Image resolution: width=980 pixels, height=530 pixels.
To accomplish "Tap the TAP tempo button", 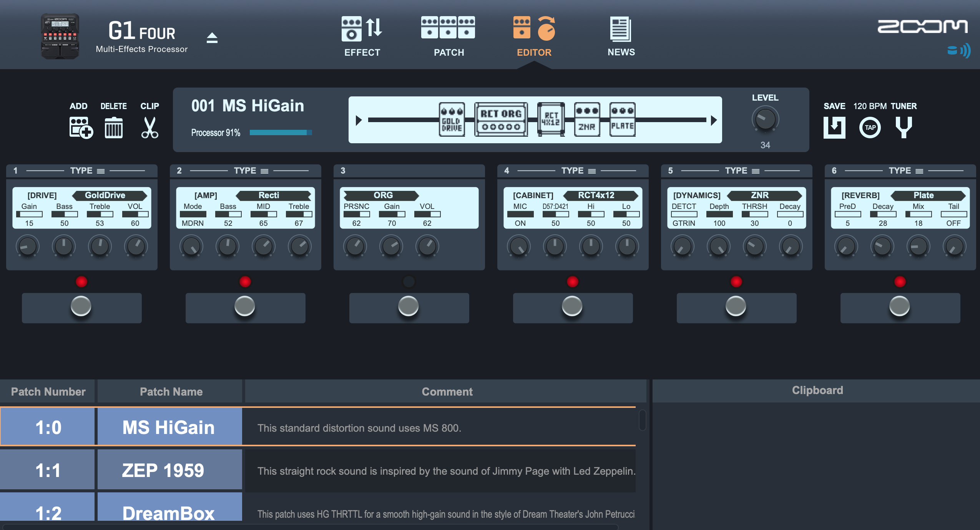I will click(870, 128).
